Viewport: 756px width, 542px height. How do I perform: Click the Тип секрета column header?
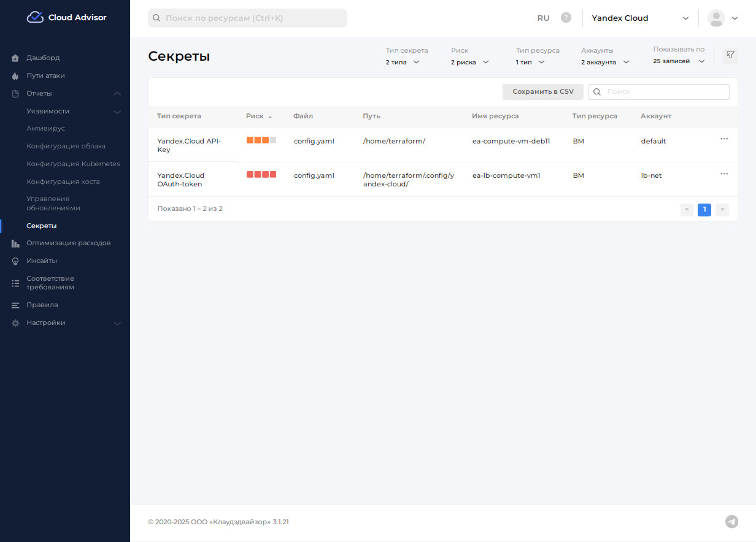tap(179, 116)
